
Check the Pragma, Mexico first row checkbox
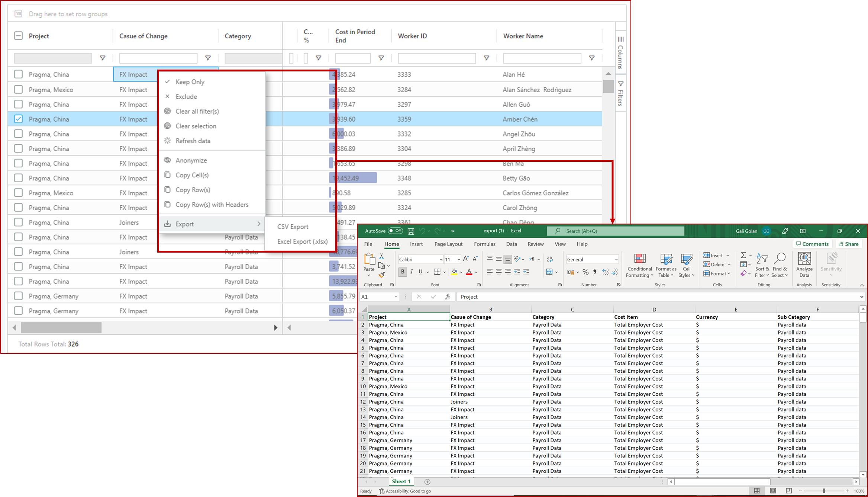coord(18,90)
